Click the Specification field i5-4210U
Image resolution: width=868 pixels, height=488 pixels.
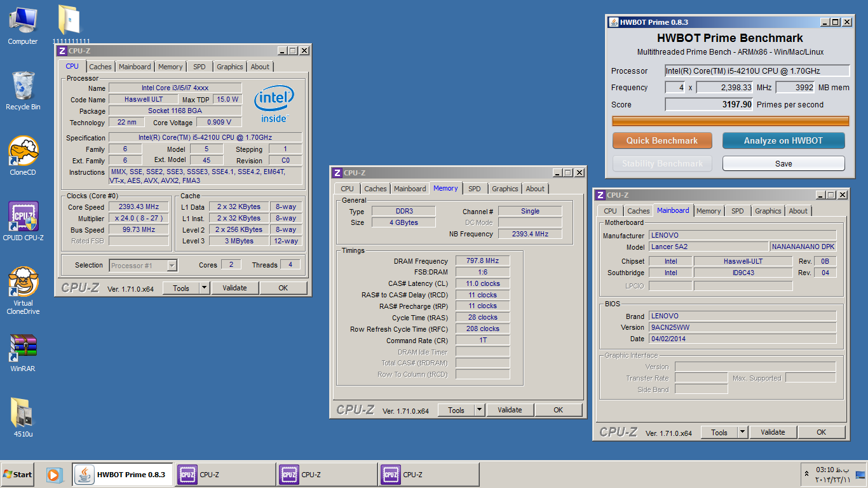[x=205, y=137]
